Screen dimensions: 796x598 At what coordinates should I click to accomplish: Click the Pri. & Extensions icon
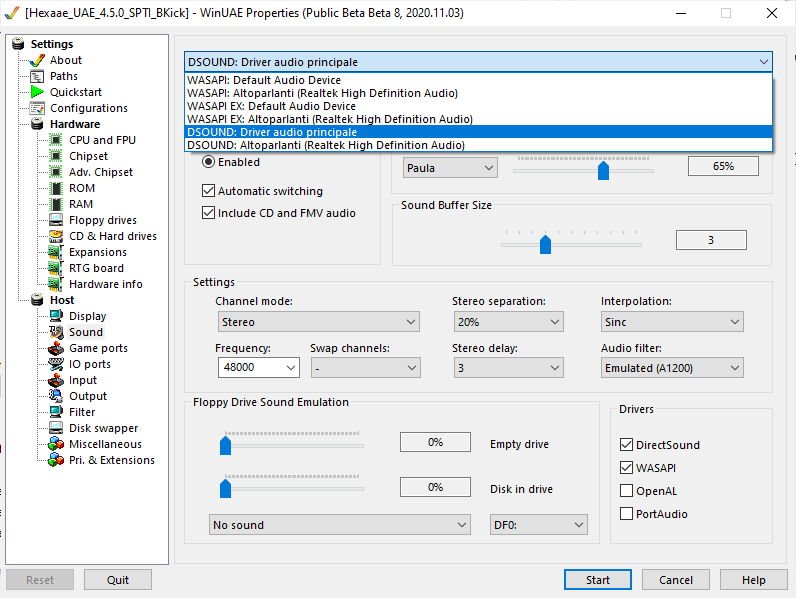56,460
